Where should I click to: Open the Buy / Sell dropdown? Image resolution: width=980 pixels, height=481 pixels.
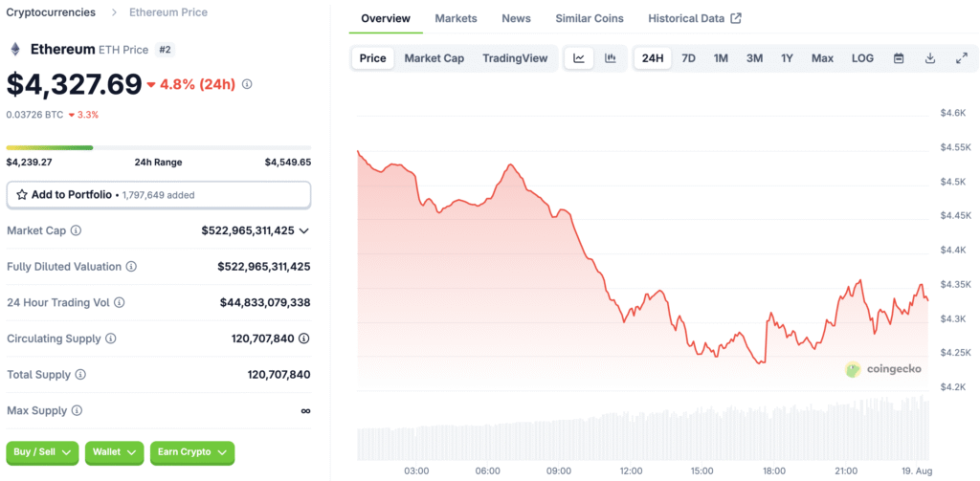(41, 451)
